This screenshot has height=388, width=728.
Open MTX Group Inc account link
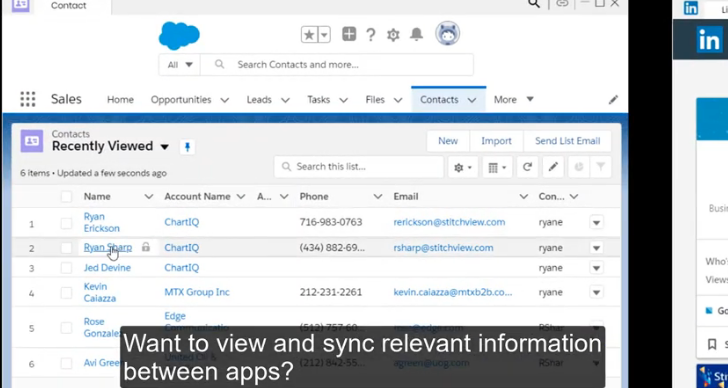pos(197,292)
